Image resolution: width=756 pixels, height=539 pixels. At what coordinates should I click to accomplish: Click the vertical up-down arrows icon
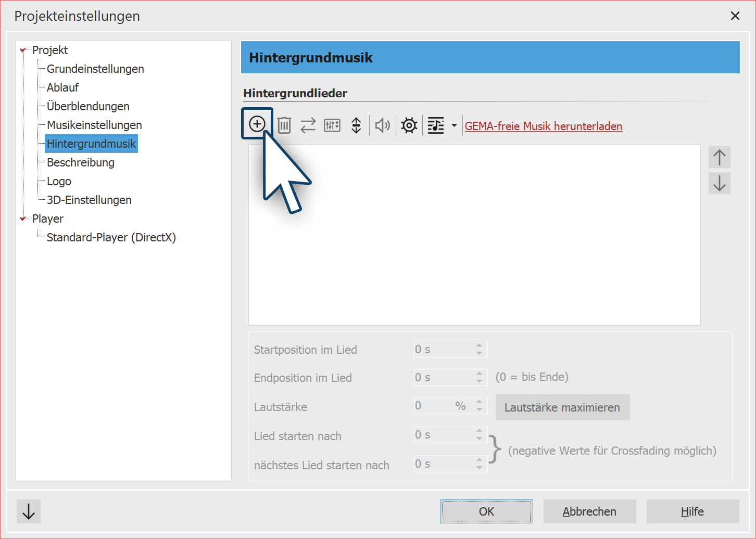coord(356,125)
